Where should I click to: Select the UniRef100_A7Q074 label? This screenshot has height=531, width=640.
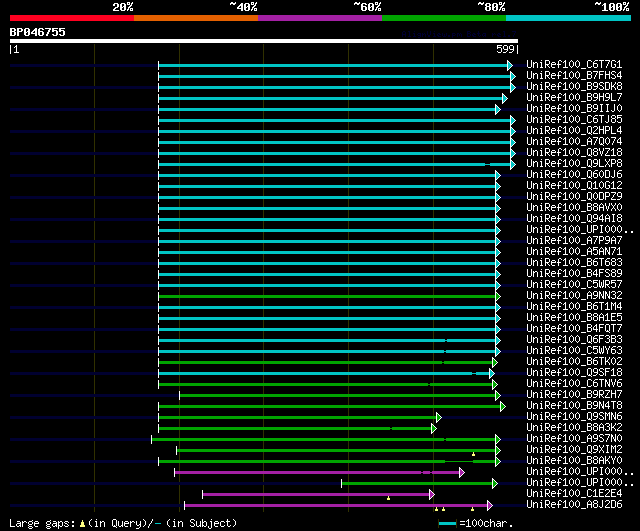coord(574,142)
